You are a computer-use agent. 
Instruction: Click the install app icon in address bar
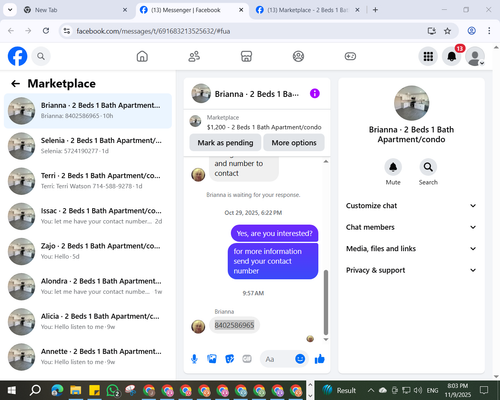click(x=432, y=31)
